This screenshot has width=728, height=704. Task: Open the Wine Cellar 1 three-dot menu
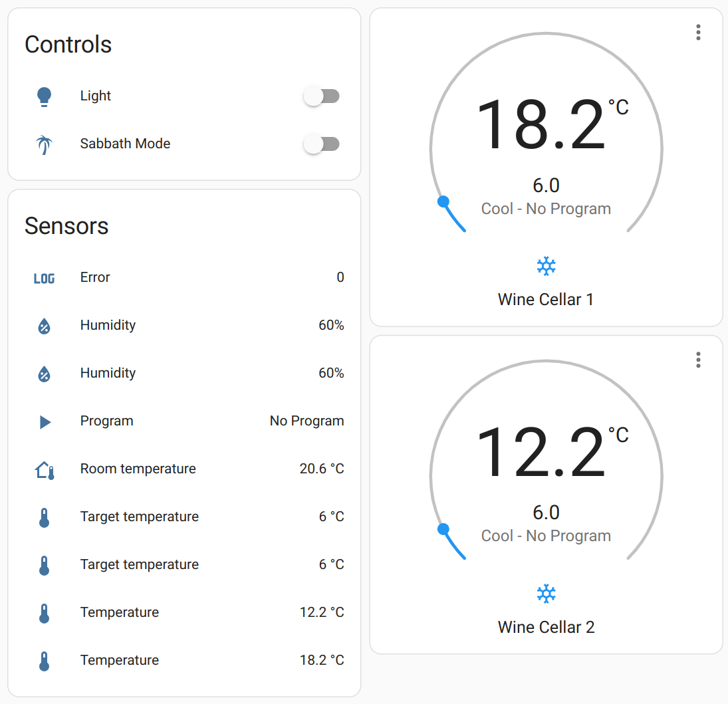click(x=698, y=33)
